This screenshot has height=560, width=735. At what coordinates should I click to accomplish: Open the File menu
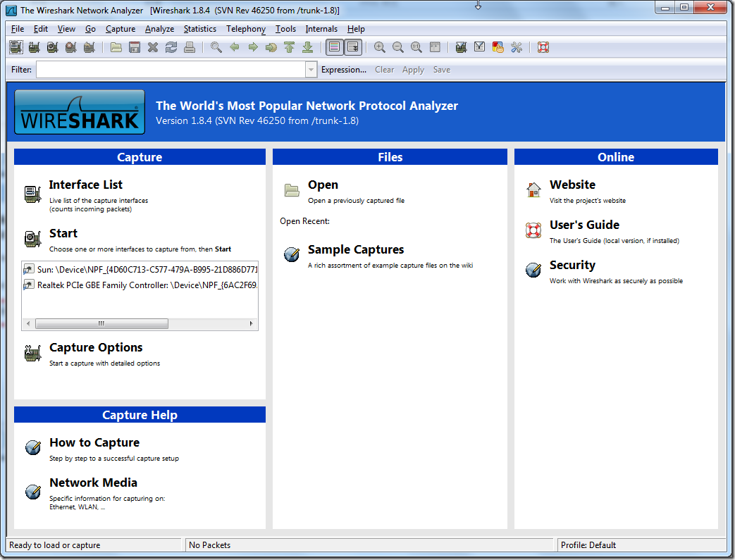(x=18, y=29)
